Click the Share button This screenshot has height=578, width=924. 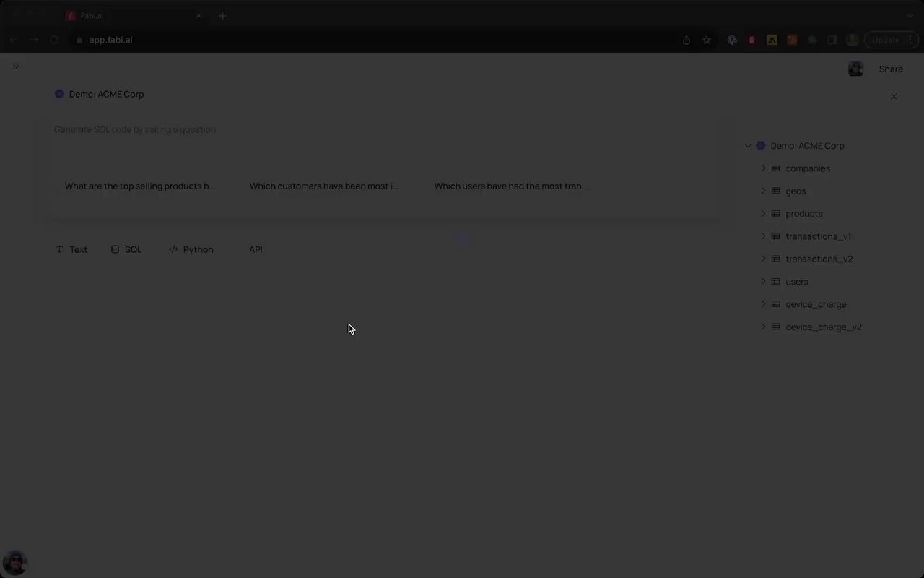tap(891, 69)
